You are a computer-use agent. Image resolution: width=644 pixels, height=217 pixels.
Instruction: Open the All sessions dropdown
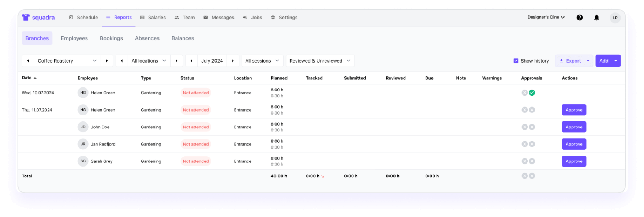[x=262, y=61]
